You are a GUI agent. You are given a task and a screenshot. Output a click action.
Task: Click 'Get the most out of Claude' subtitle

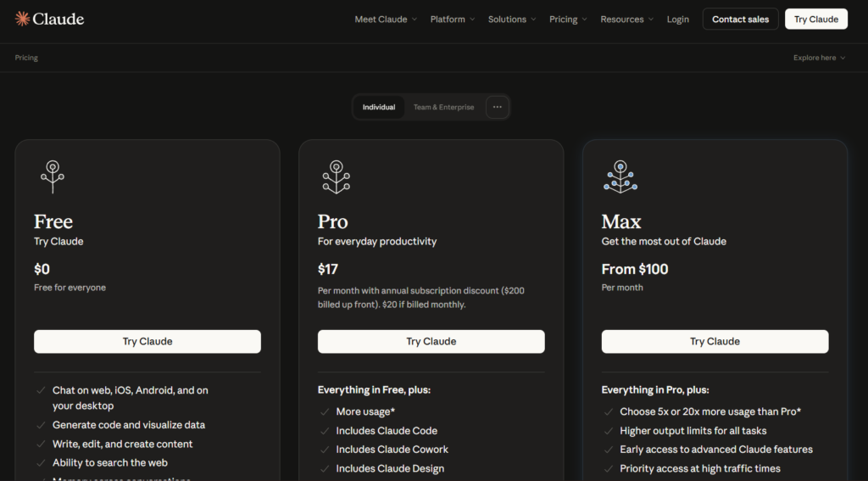(664, 242)
